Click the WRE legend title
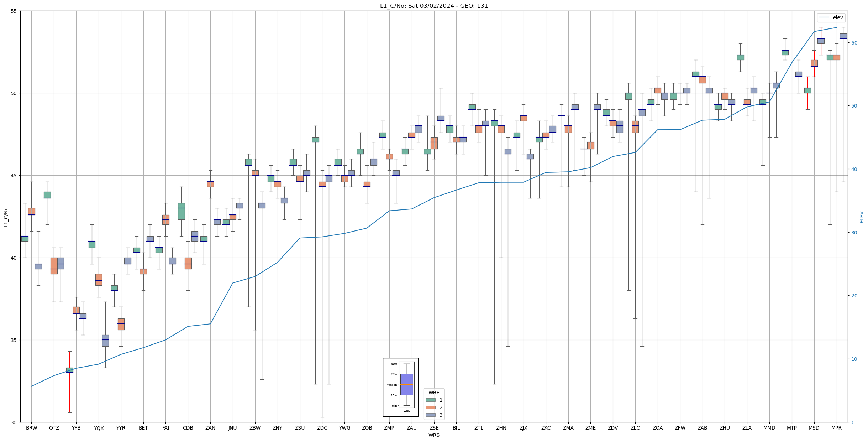 click(434, 393)
